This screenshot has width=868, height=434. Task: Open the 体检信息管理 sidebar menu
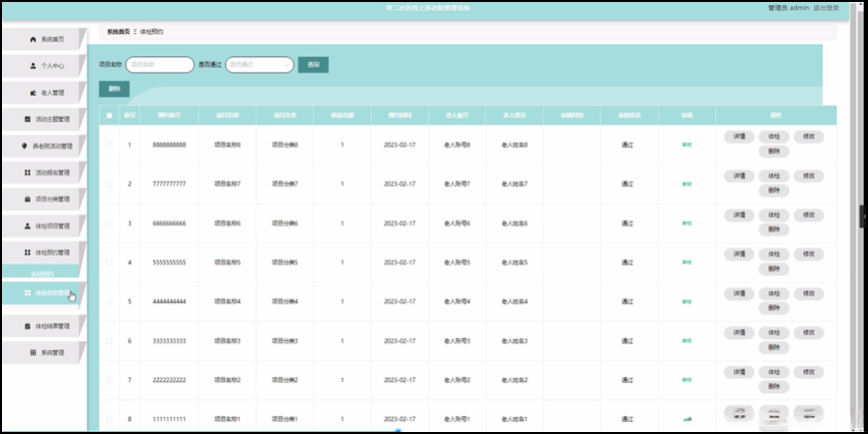coord(44,293)
